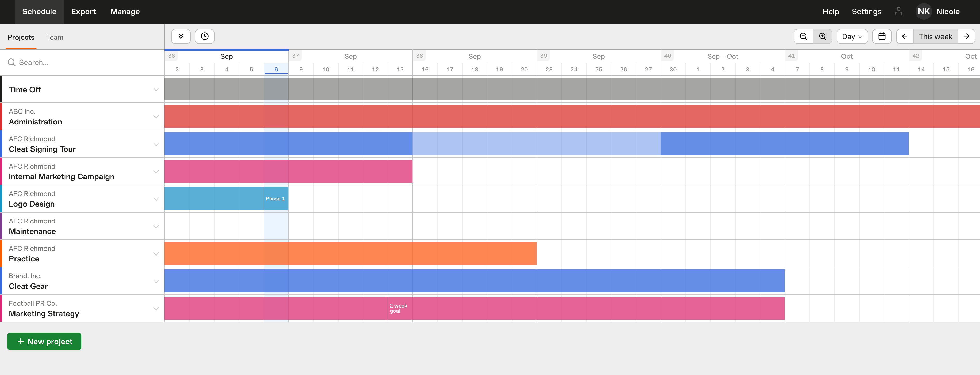Open the Day view dropdown selector
The height and width of the screenshot is (375, 980).
852,36
